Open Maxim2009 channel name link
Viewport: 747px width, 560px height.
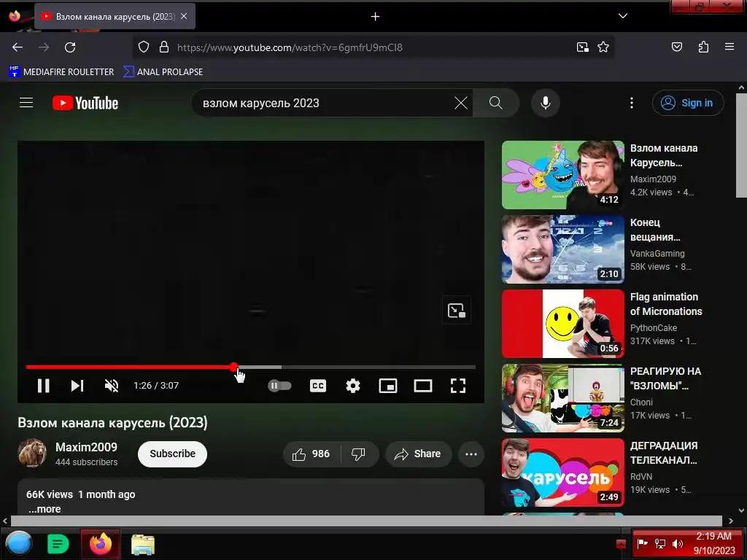[x=86, y=447]
